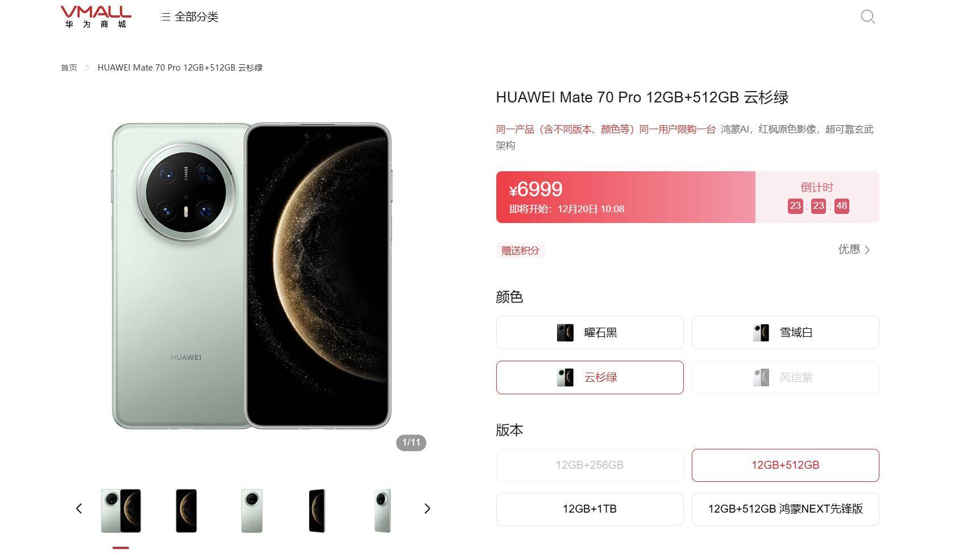
Task: Click the VMALL logo
Action: [95, 17]
